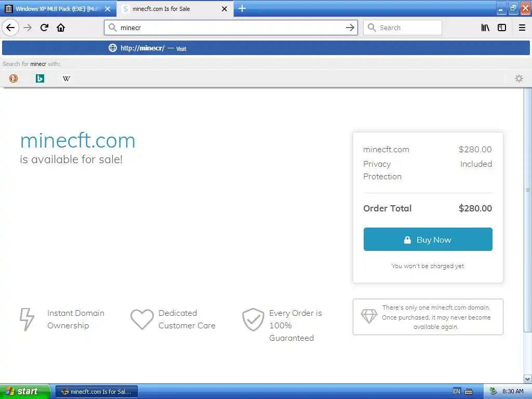Click minecft.com taskbar window button
The width and height of the screenshot is (532, 399).
[x=96, y=392]
